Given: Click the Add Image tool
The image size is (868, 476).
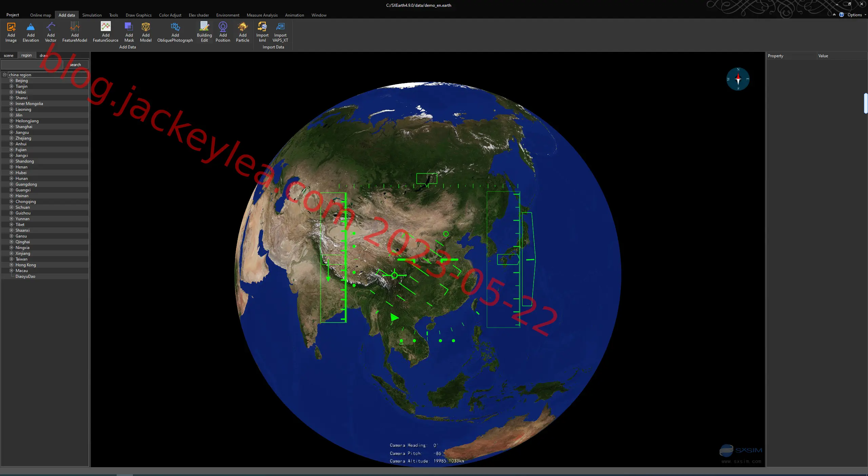Looking at the screenshot, I should click(11, 32).
